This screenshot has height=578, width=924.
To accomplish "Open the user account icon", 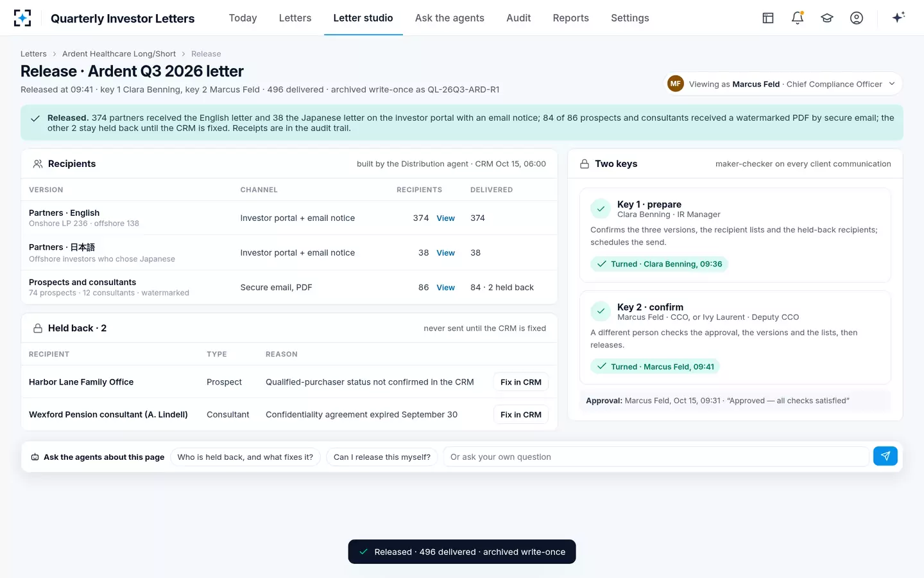I will click(x=857, y=18).
